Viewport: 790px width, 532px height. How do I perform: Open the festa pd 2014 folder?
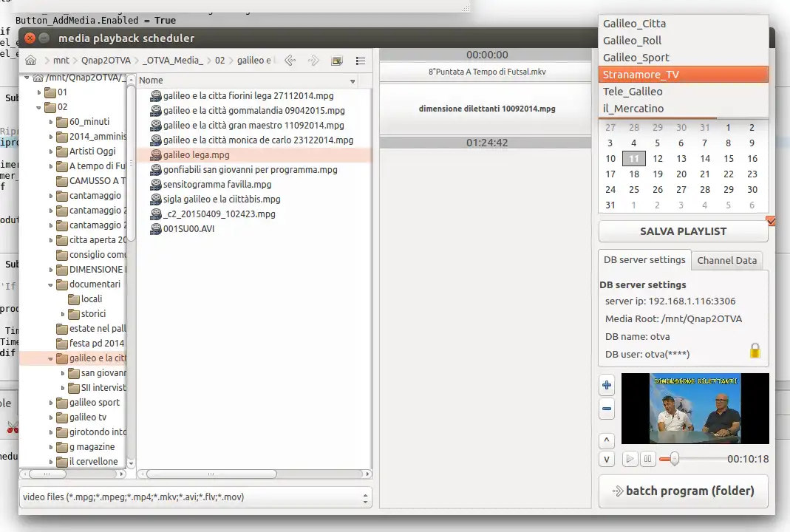[x=96, y=344]
